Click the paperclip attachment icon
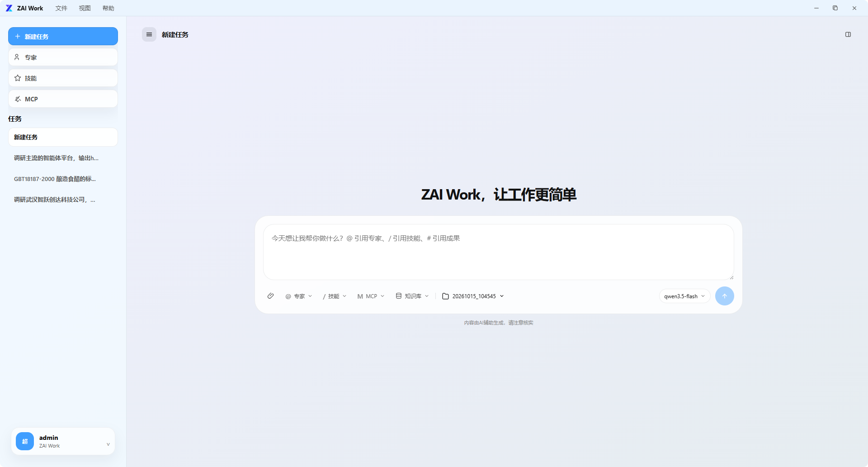 pyautogui.click(x=270, y=296)
